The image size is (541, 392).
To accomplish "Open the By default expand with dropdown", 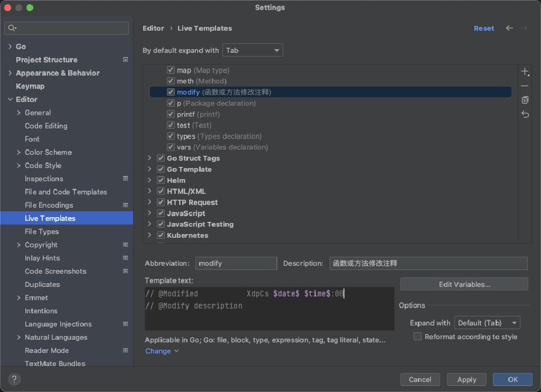I will (253, 50).
